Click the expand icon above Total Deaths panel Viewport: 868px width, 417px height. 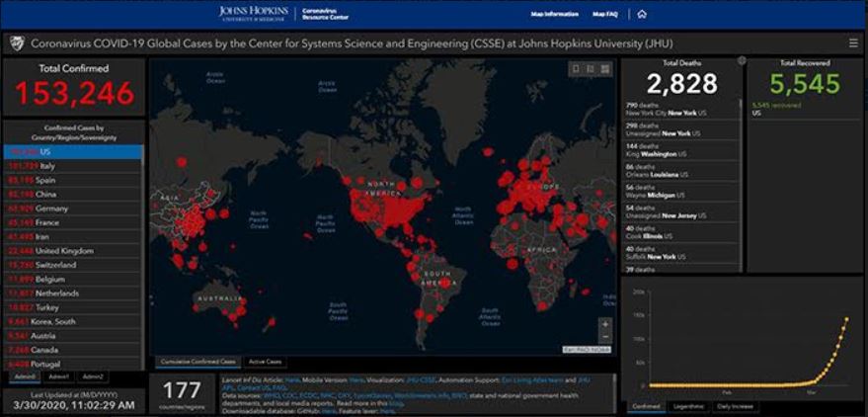[742, 61]
